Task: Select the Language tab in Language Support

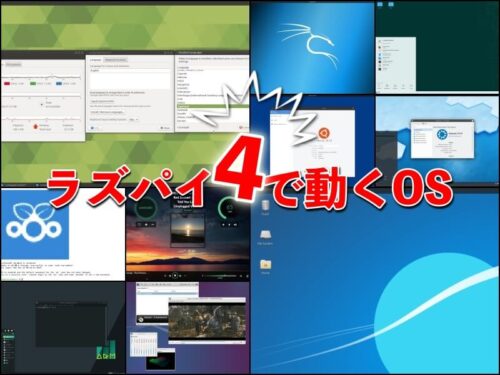Action: point(96,60)
